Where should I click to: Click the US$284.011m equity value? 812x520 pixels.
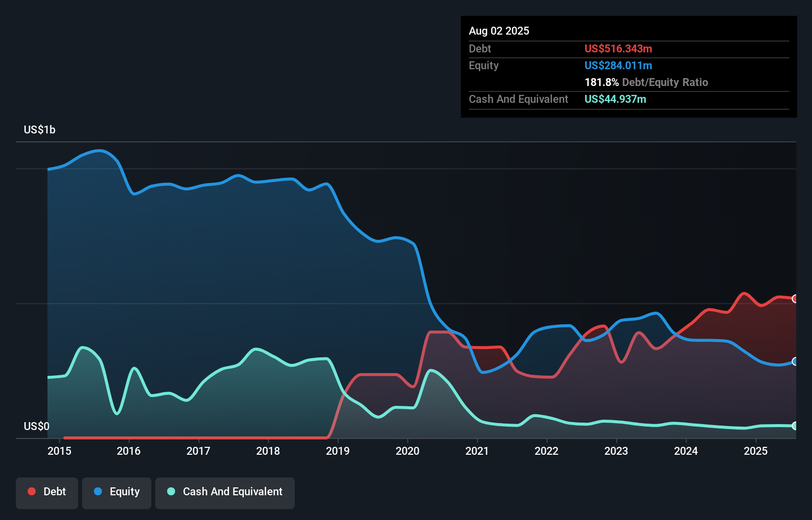(618, 65)
